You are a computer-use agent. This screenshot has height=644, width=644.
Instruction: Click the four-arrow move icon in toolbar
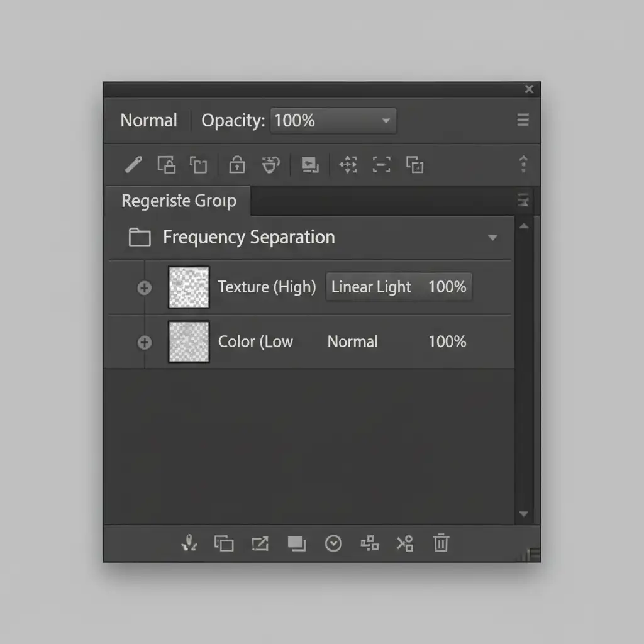(x=348, y=165)
